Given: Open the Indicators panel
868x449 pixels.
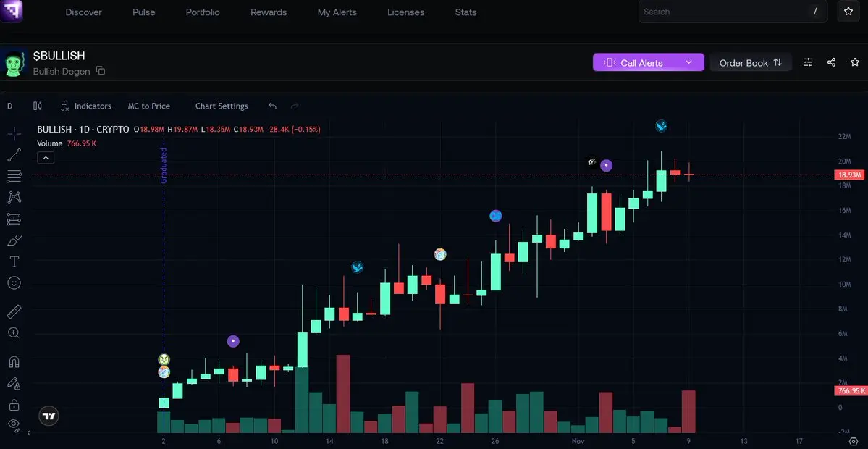Looking at the screenshot, I should pos(86,106).
